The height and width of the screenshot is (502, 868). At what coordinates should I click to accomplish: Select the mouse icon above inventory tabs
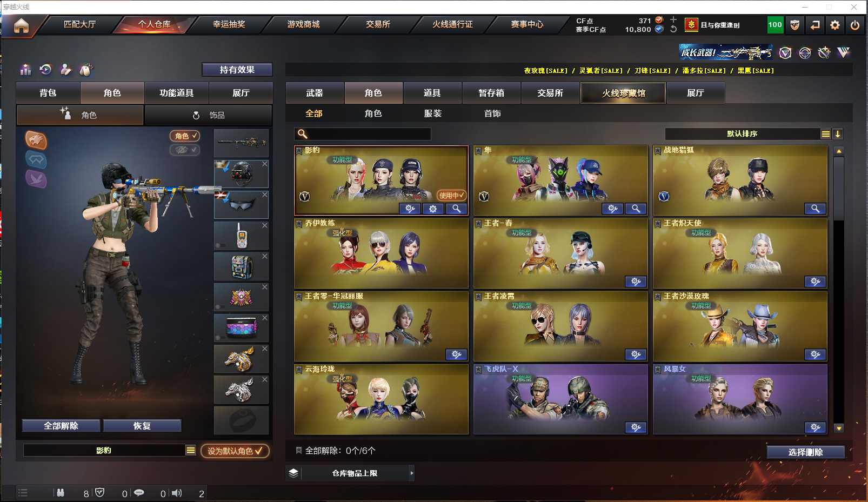pos(86,69)
